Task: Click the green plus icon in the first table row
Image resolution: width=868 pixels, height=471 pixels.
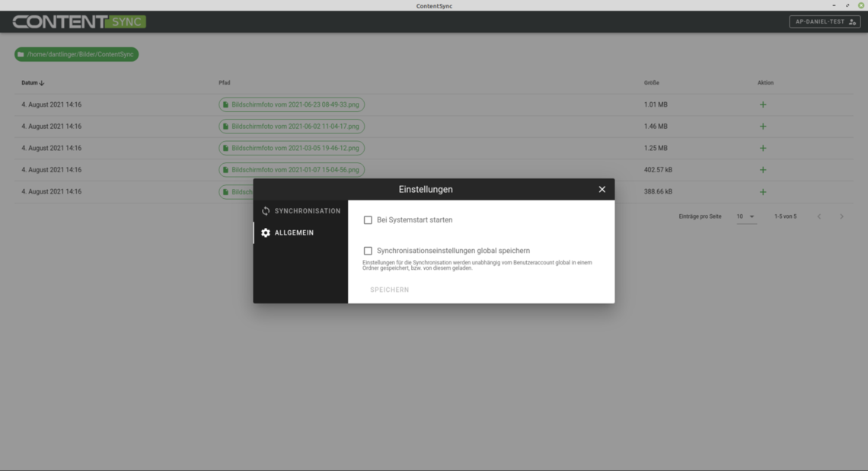Action: pyautogui.click(x=763, y=104)
